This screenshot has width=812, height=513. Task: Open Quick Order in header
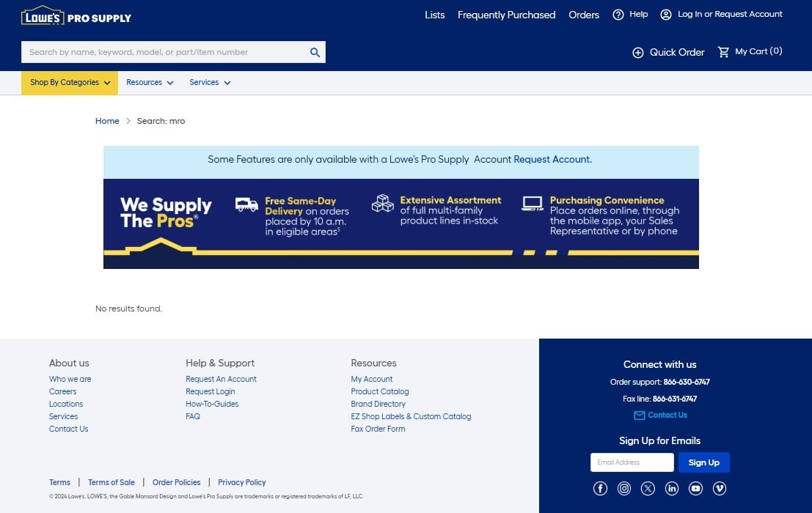[677, 52]
